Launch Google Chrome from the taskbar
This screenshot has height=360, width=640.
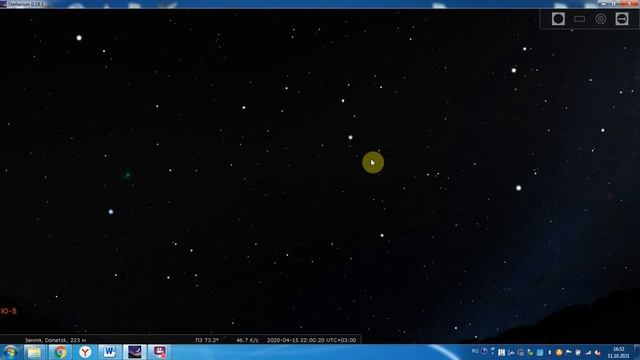click(x=60, y=352)
